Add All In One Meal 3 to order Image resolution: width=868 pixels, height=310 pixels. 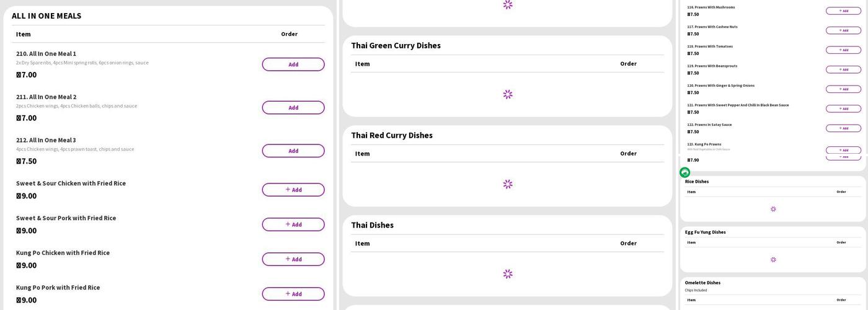293,151
